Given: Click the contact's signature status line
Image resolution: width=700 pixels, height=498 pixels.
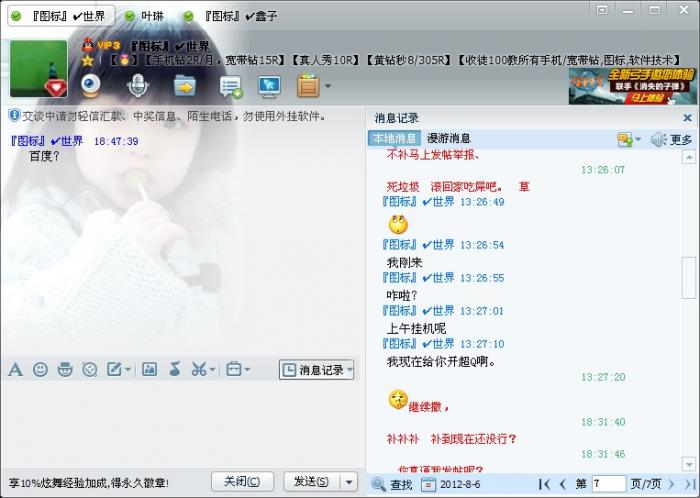Looking at the screenshot, I should [396, 60].
